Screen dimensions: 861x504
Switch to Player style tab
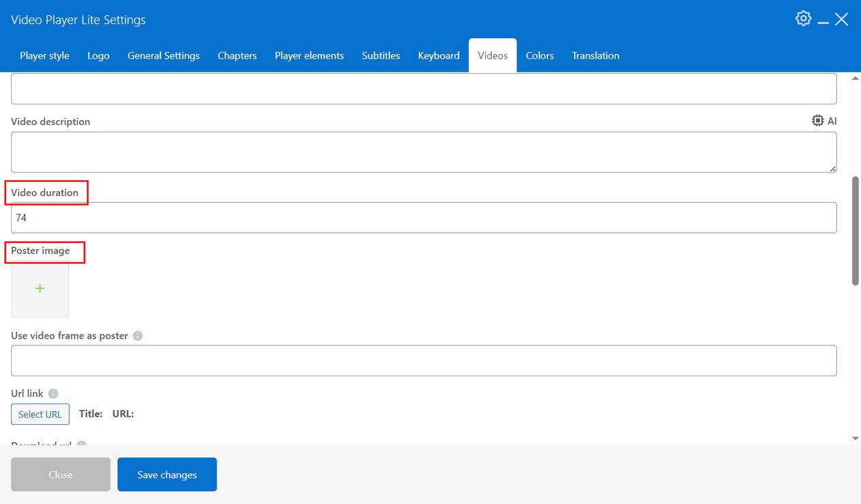pos(44,56)
